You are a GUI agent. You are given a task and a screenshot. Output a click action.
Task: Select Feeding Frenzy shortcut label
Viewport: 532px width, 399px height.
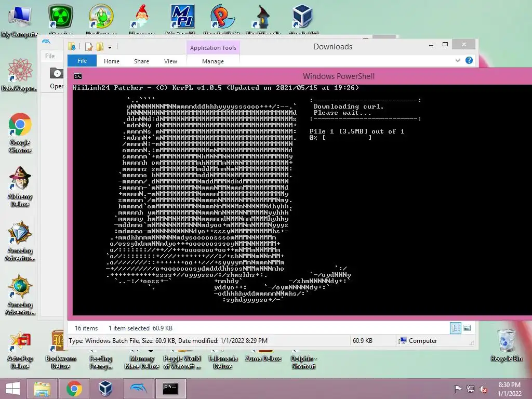pyautogui.click(x=101, y=362)
